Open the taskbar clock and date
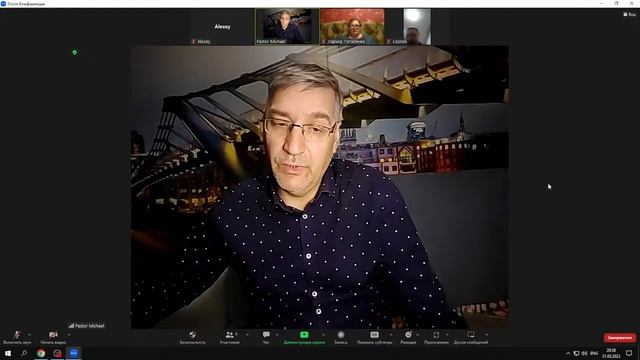Image resolution: width=640 pixels, height=360 pixels. point(611,353)
